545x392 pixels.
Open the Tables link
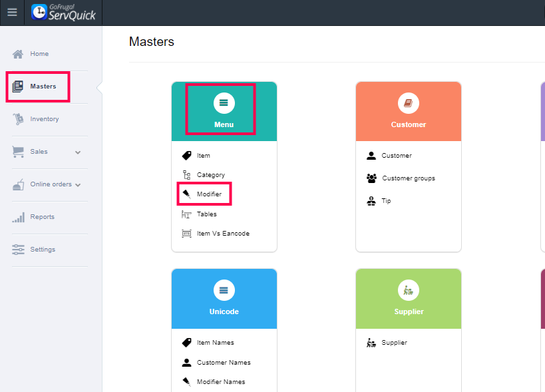[x=207, y=214]
